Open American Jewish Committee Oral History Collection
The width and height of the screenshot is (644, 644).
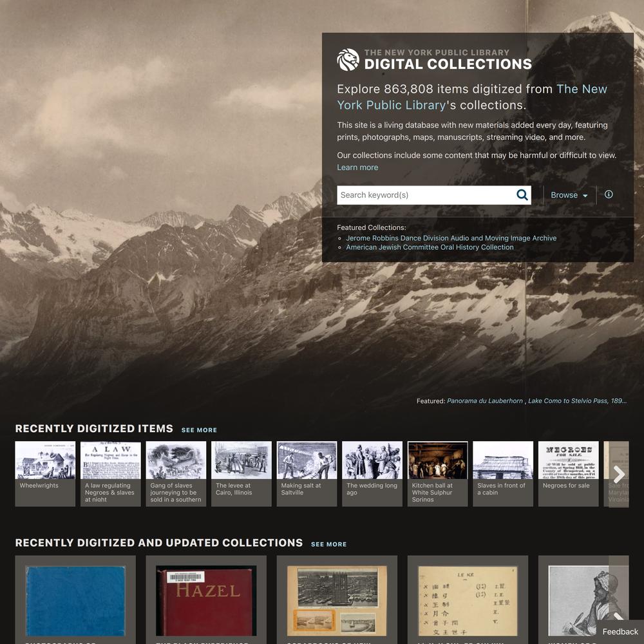pos(430,247)
